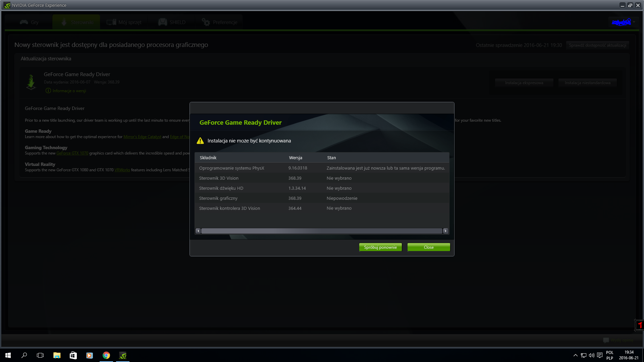Screen dimensions: 644x362
Task: Click version 9.16.0318 of PhysX
Action: tap(298, 168)
